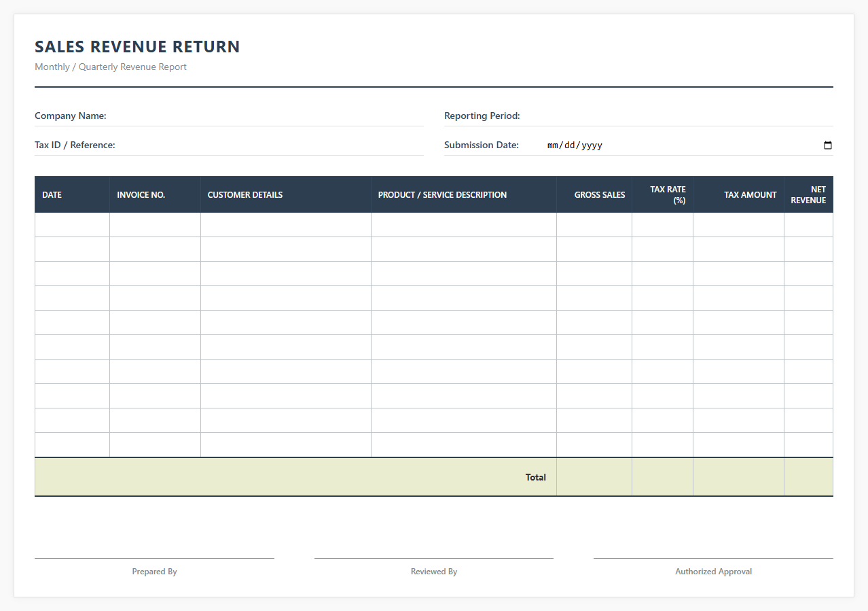Click the Prepared By label
The width and height of the screenshot is (868, 611).
click(154, 572)
